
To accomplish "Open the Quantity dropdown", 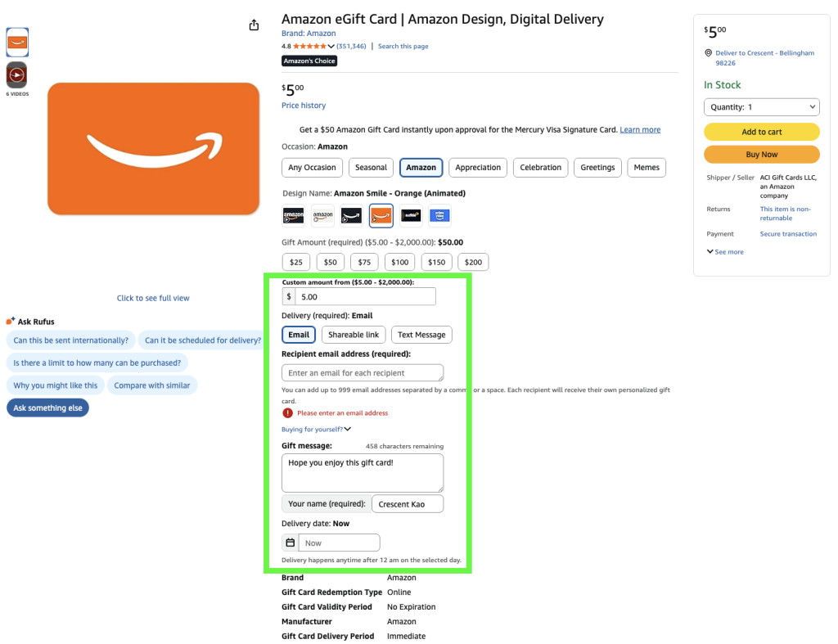I will pyautogui.click(x=761, y=107).
